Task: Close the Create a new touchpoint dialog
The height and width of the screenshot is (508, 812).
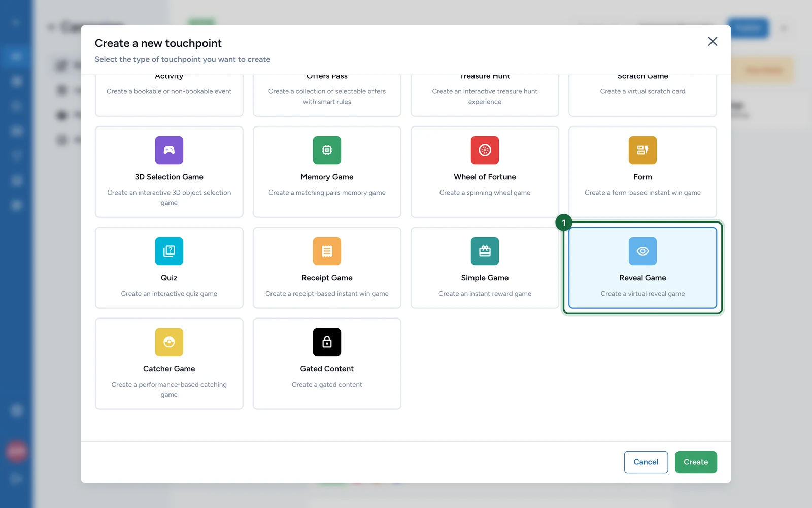Action: click(x=713, y=41)
